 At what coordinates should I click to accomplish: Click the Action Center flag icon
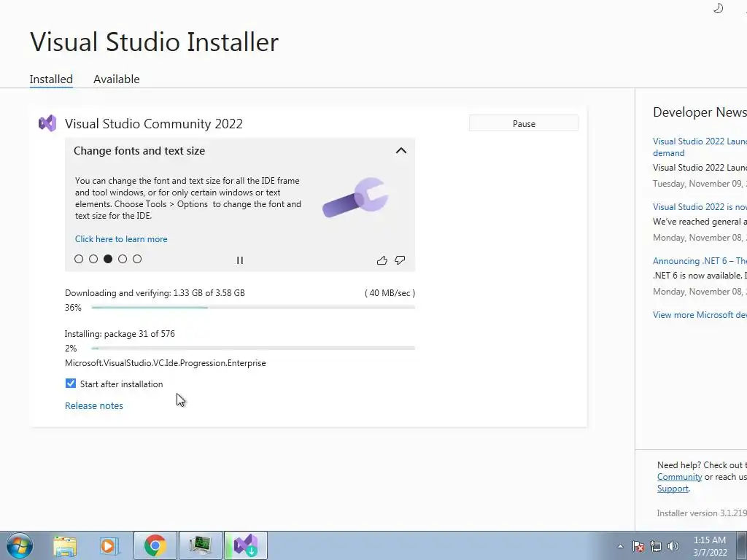(638, 546)
